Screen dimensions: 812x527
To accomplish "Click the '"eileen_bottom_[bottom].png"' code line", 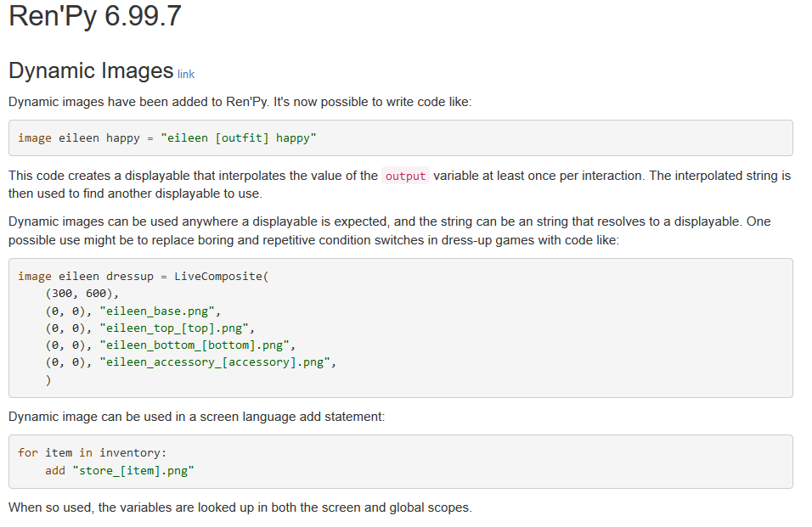I will [x=171, y=345].
